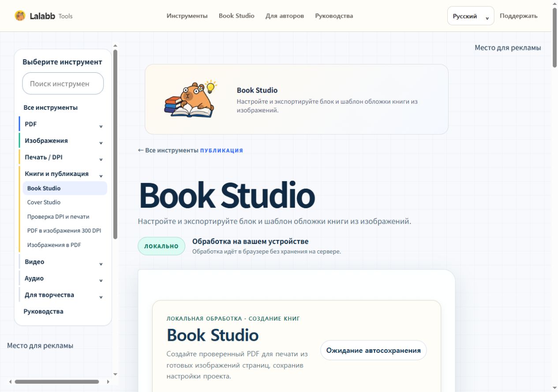Expand the Аудио category chevron
The width and height of the screenshot is (558, 392).
tap(101, 280)
